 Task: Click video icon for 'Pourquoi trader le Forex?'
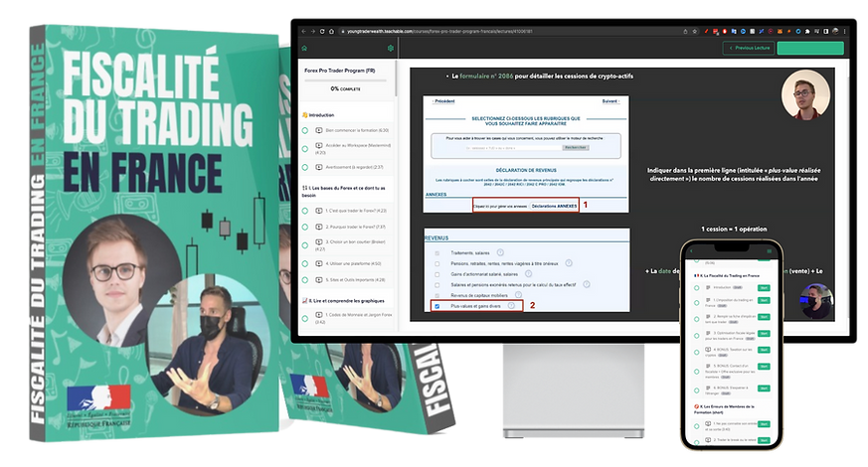coord(317,227)
